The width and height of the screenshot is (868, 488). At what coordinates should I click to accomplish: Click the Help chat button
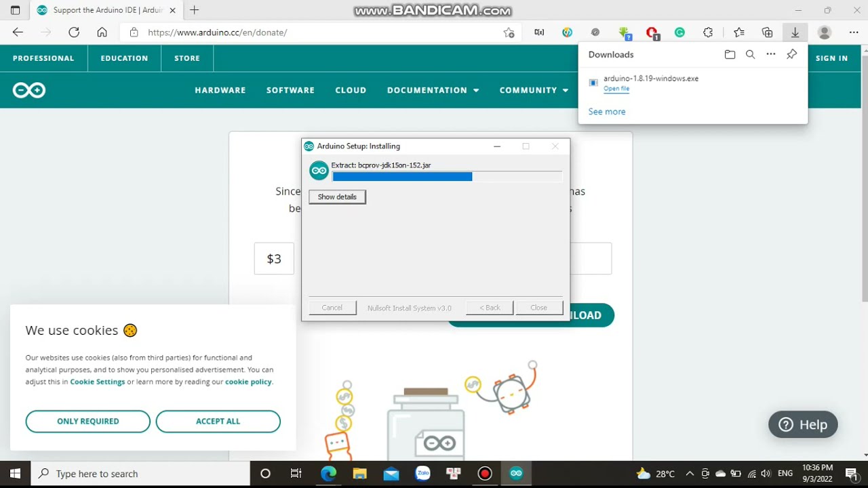pos(803,424)
